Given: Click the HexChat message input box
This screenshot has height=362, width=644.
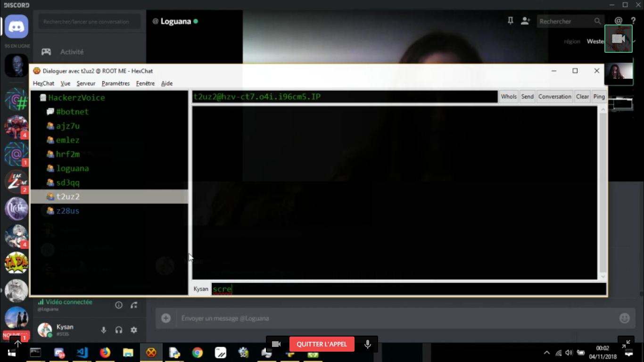Looking at the screenshot, I should click(x=409, y=289).
